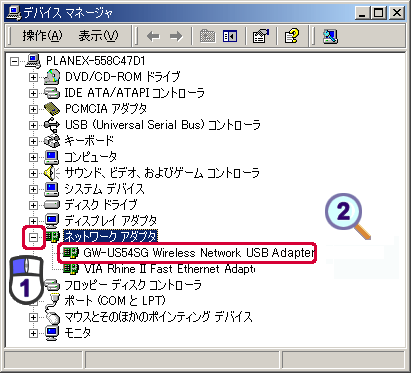Click the VIA Rhine II adapter icon
Screen dimensions: 411x373
click(x=71, y=269)
